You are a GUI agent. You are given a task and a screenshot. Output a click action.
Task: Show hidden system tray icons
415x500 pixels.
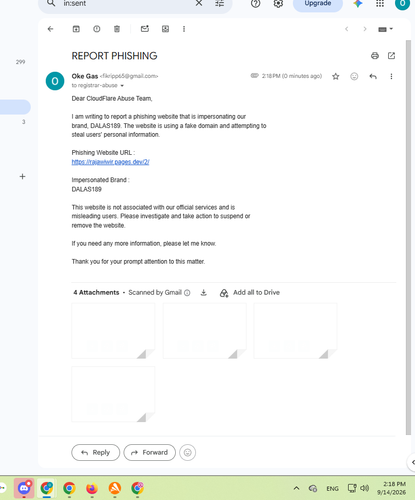pyautogui.click(x=296, y=488)
